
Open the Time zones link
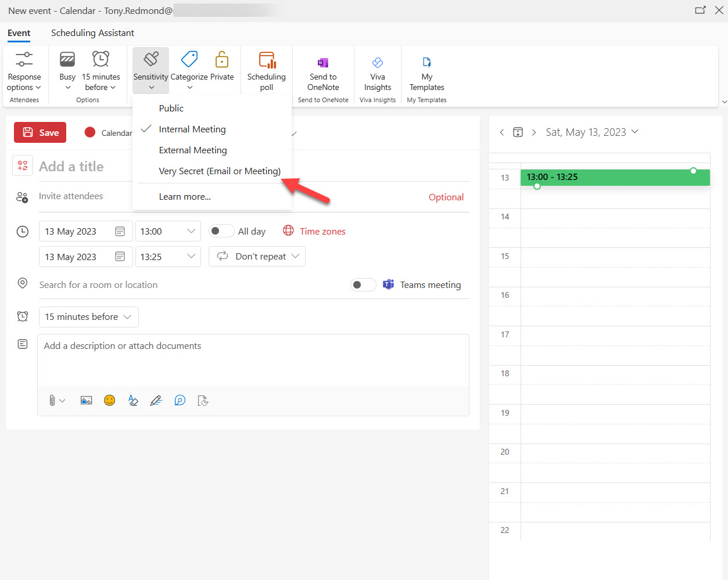[x=322, y=231]
